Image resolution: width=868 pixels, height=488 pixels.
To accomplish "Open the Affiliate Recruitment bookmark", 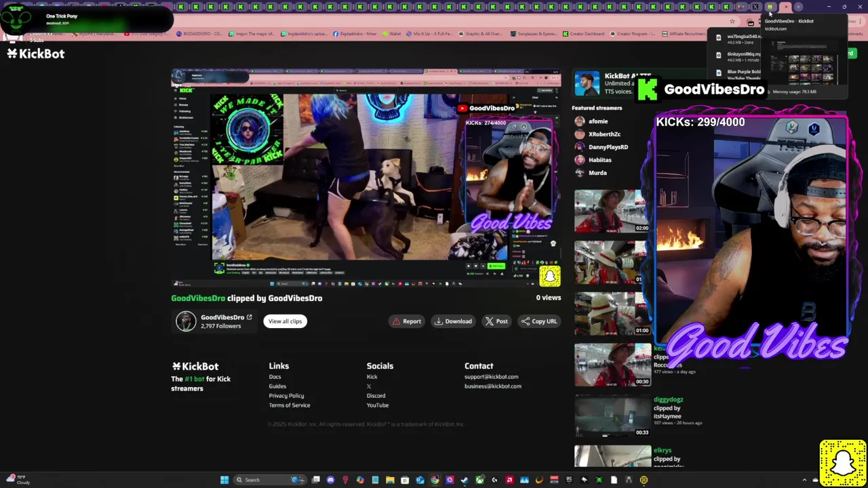I will point(684,33).
